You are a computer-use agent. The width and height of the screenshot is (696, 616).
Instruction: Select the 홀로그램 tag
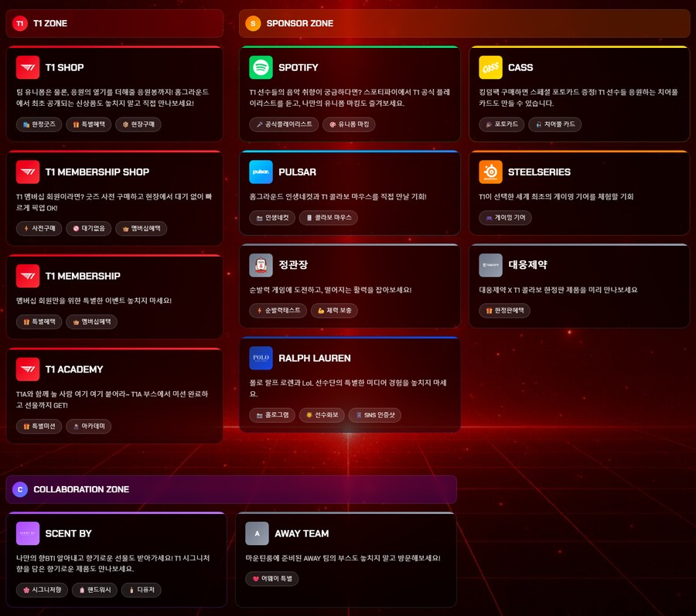click(x=272, y=415)
